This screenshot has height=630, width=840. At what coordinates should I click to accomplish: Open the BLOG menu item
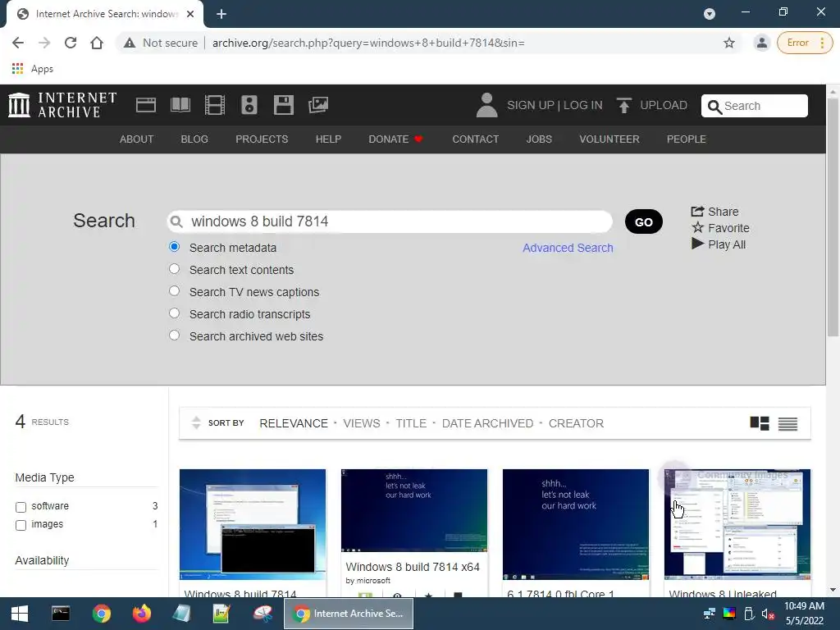point(194,139)
